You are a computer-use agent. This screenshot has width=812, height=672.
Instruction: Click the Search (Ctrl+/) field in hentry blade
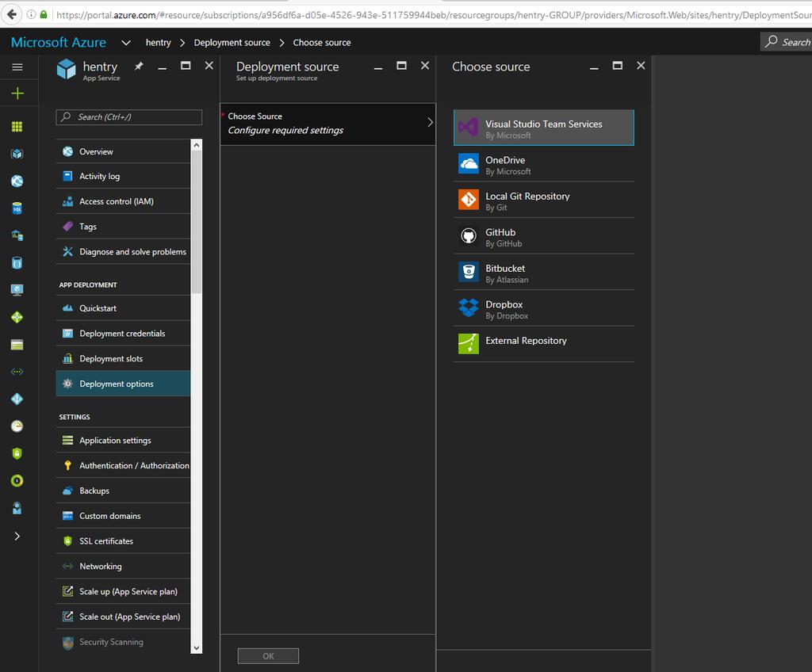(x=129, y=117)
